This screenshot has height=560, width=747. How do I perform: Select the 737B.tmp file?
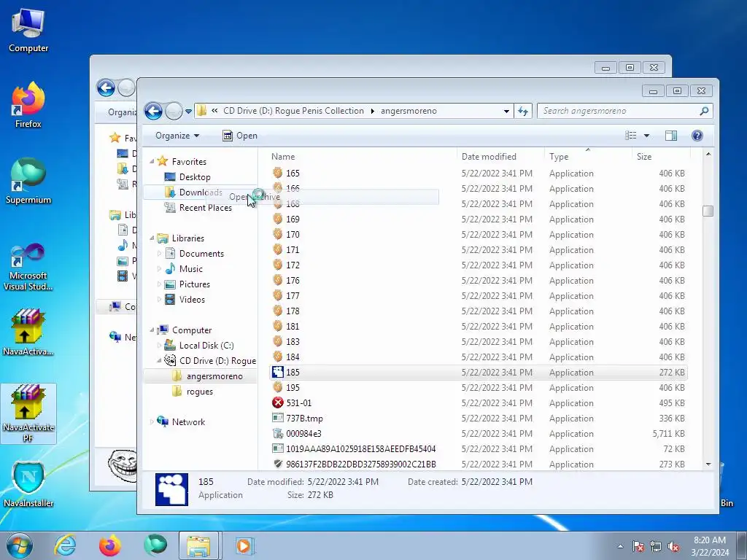[x=479, y=418]
